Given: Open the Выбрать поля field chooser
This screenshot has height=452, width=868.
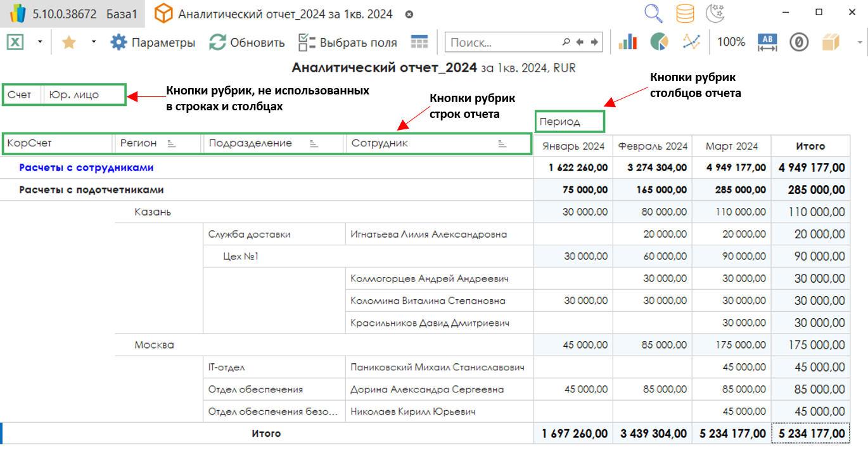Looking at the screenshot, I should tap(347, 42).
